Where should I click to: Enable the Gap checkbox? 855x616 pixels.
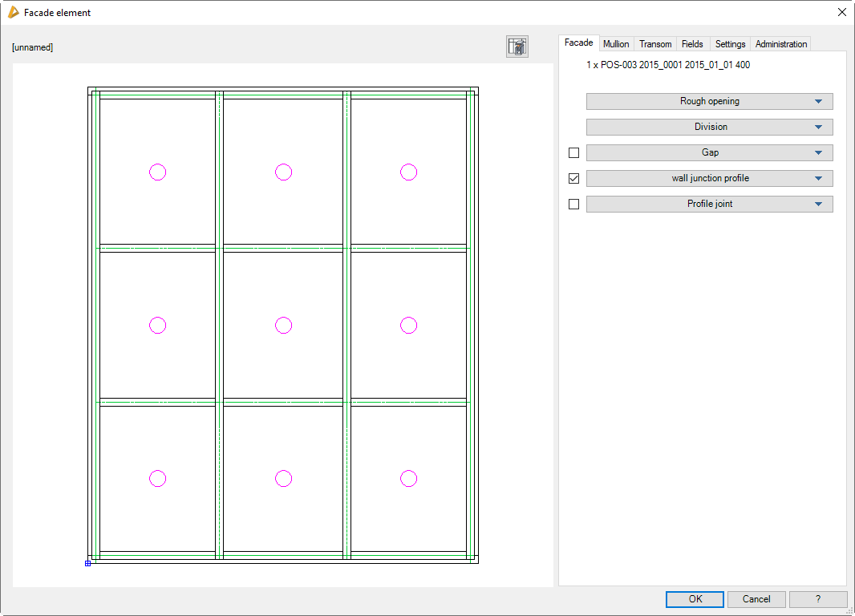[573, 152]
